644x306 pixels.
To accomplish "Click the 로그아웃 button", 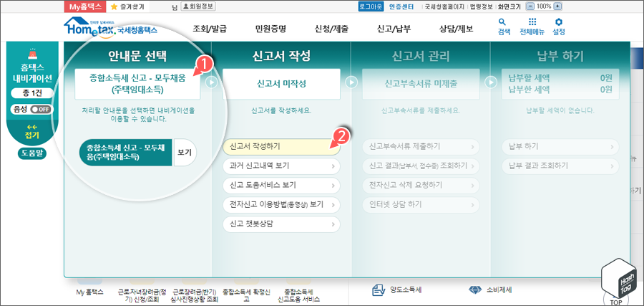I will pos(371,6).
